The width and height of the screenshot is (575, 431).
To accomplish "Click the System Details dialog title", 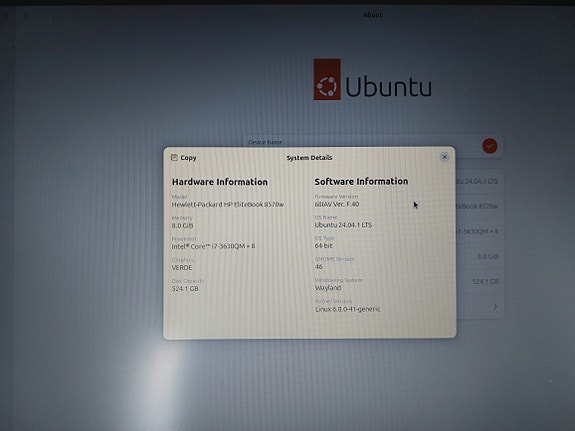I will coord(309,158).
